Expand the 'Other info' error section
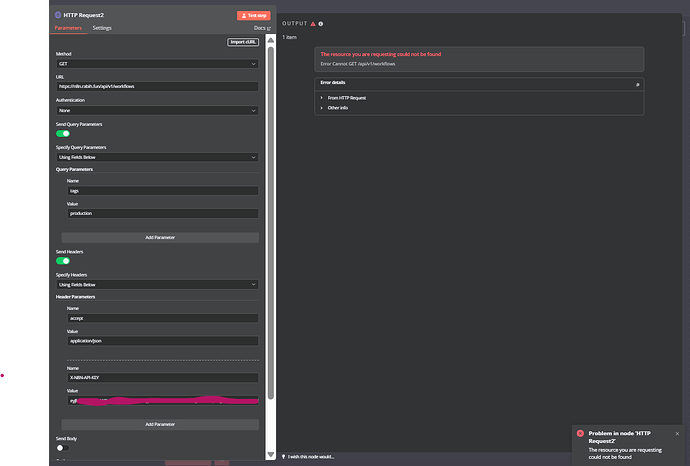The height and width of the screenshot is (466, 690). click(337, 107)
